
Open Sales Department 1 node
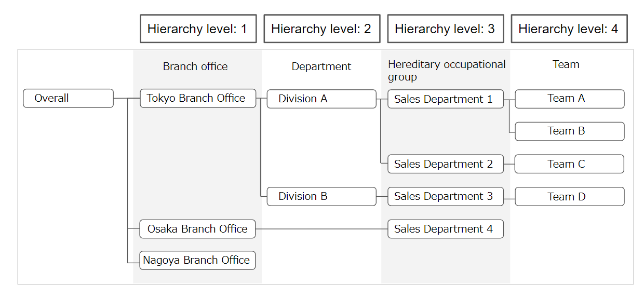pos(445,99)
